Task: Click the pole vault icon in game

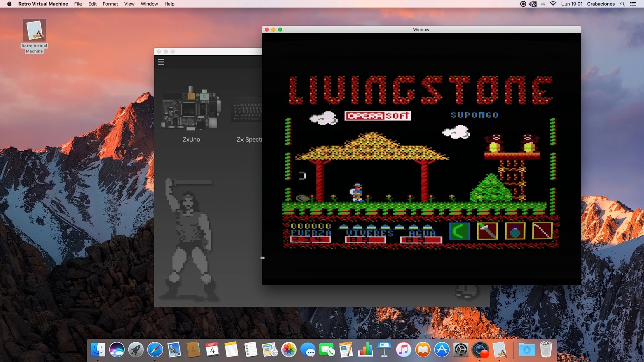Action: tap(542, 231)
